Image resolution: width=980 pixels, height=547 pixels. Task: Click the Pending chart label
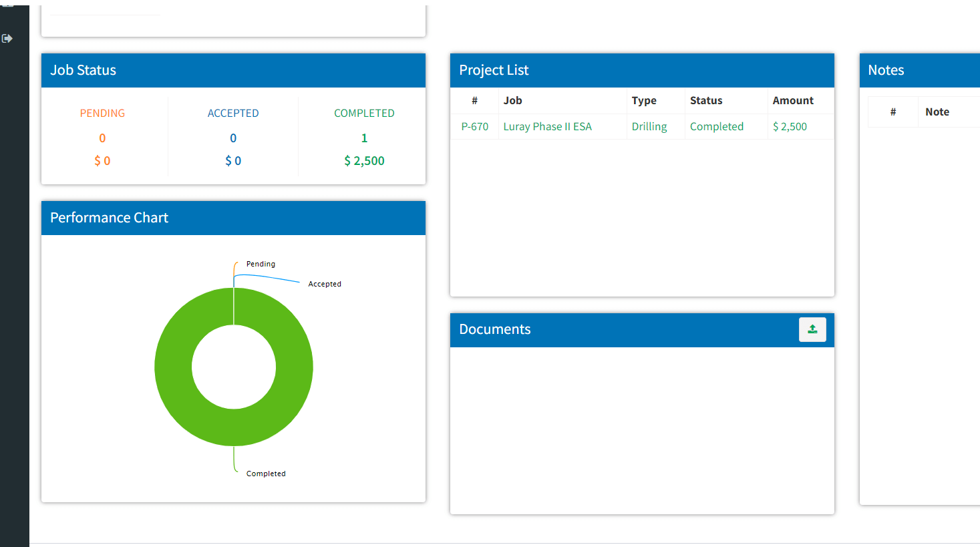point(261,264)
